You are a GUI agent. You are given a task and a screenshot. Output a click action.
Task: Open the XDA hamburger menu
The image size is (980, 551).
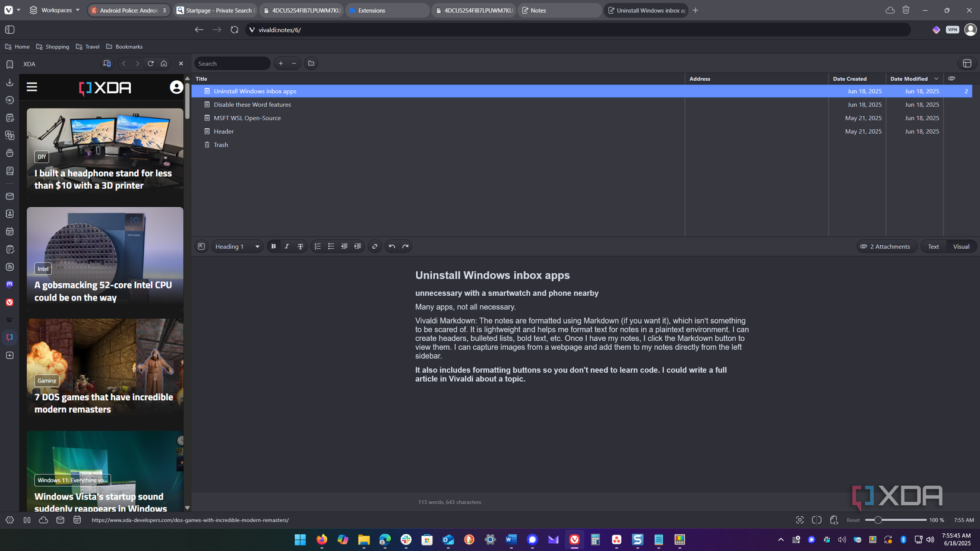coord(32,87)
